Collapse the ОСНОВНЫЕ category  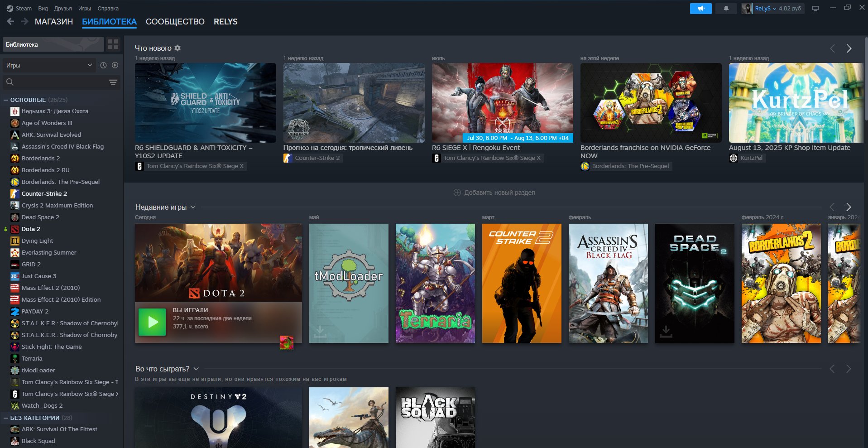click(x=6, y=100)
